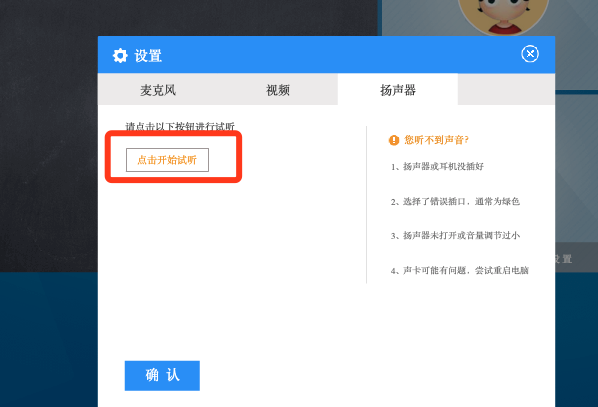Confirm settings with the 确认 button
Image resolution: width=598 pixels, height=407 pixels.
click(162, 376)
